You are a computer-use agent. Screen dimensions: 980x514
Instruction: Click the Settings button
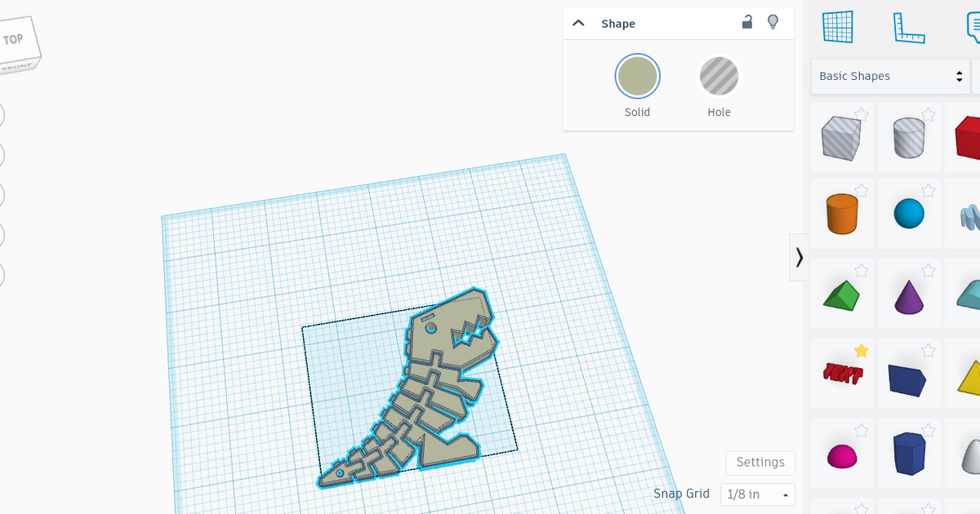760,463
